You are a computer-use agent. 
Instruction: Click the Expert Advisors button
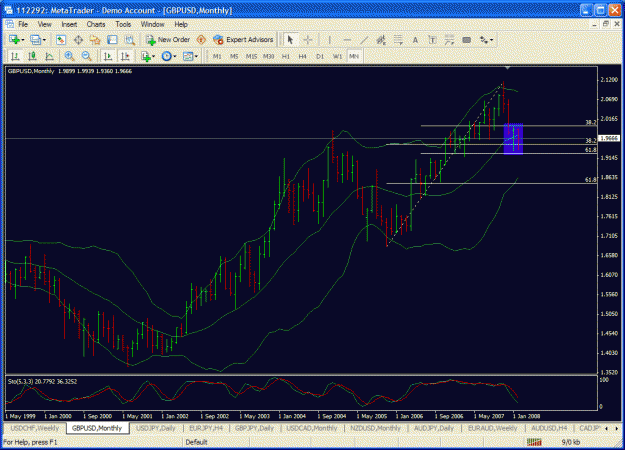click(243, 40)
